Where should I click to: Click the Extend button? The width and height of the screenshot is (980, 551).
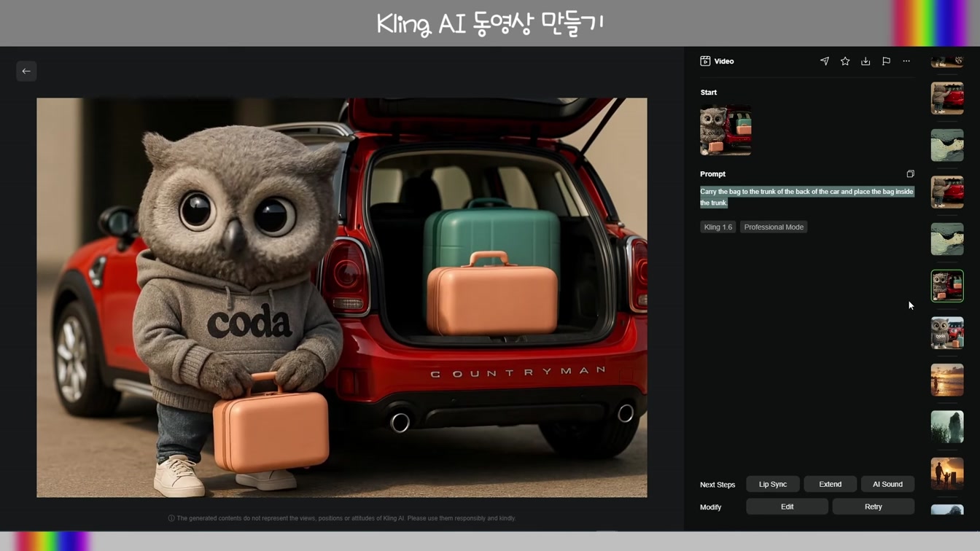(x=830, y=484)
